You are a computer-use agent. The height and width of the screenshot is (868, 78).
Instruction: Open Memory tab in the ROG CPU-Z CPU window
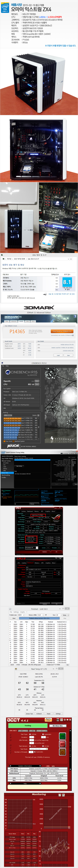(x=37, y=511)
